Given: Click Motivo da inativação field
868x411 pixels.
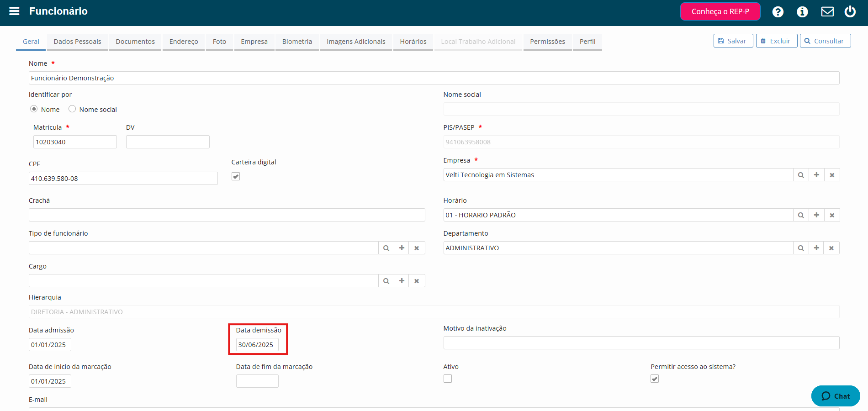Looking at the screenshot, I should click(641, 343).
